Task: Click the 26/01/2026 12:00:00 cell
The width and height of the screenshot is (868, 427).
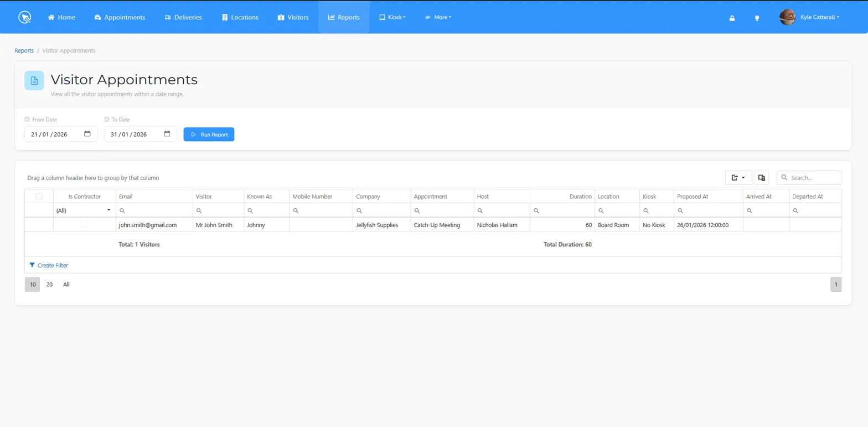Action: coord(708,225)
